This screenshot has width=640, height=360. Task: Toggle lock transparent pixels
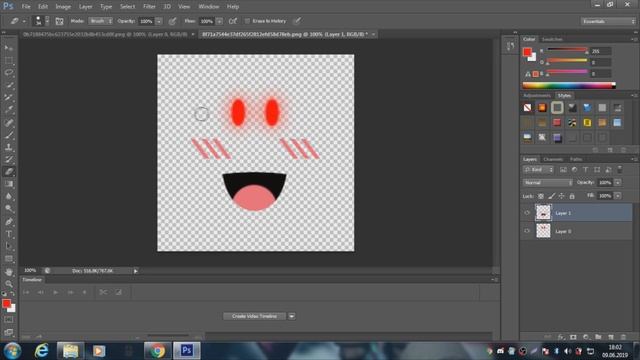(541, 196)
